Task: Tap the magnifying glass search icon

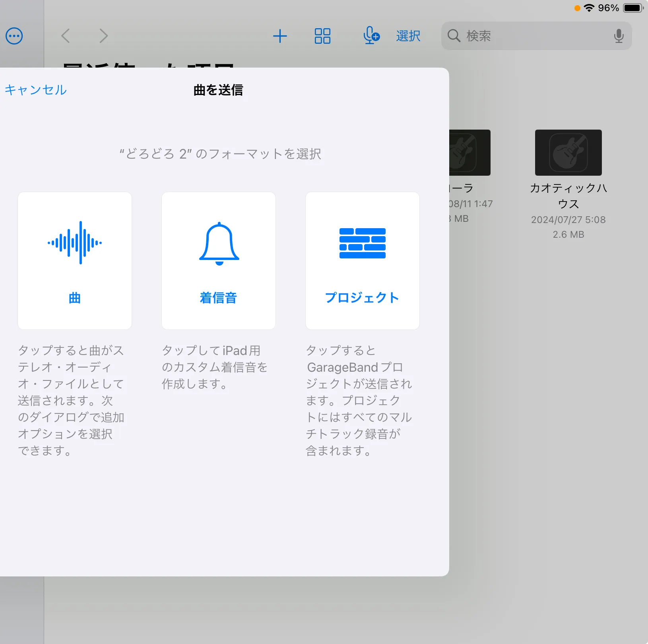Action: [x=454, y=36]
